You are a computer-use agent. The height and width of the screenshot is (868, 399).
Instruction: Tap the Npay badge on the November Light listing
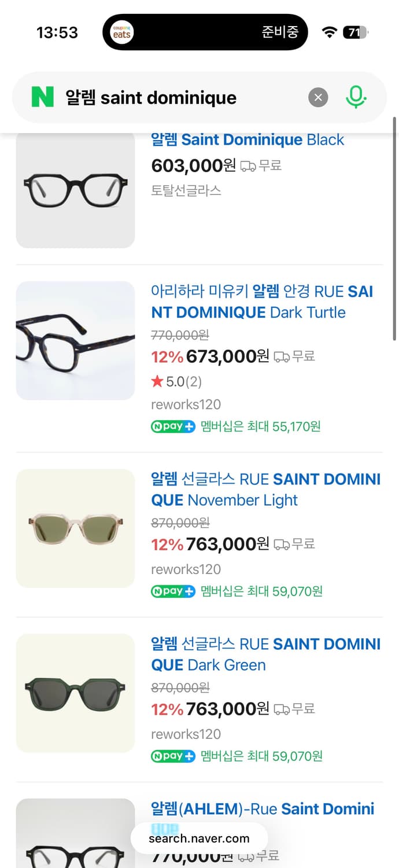click(172, 591)
